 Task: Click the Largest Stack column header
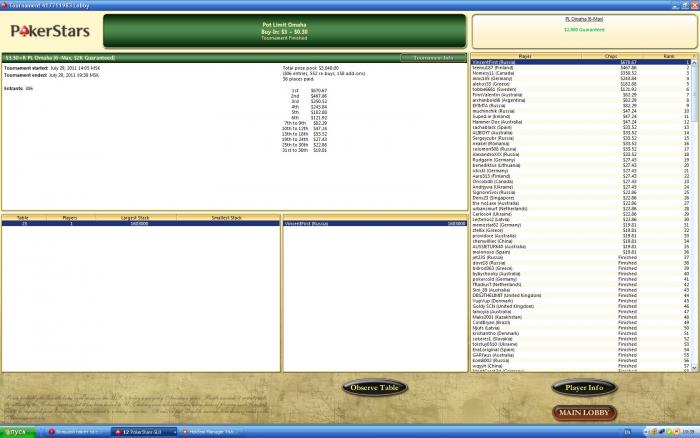(135, 217)
